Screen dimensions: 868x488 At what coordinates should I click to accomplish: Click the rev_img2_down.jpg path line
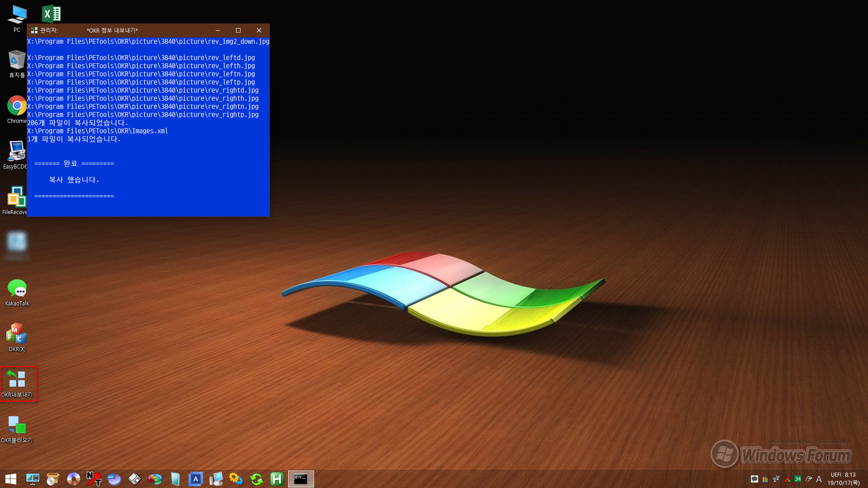[x=148, y=42]
